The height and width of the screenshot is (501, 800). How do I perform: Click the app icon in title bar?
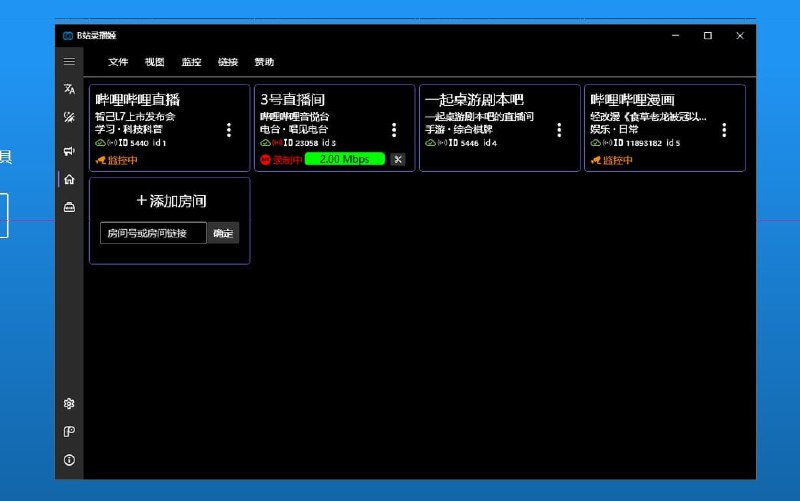[68, 36]
